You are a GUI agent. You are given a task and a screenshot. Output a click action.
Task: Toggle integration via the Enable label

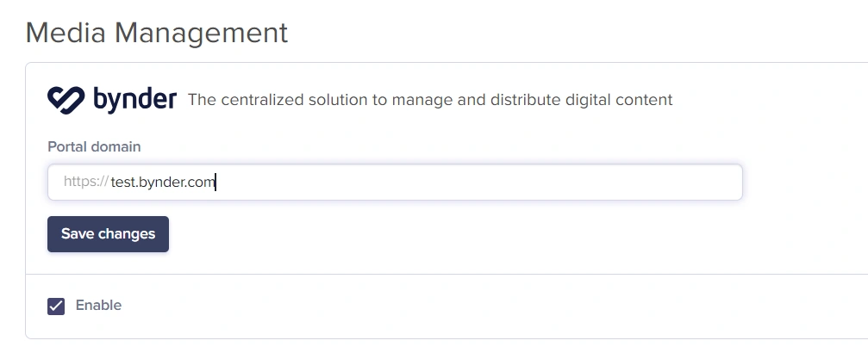(98, 306)
